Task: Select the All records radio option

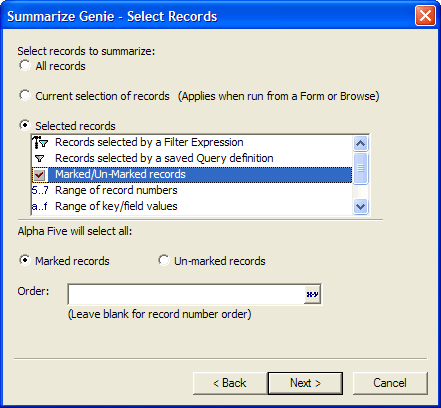Action: (x=25, y=65)
